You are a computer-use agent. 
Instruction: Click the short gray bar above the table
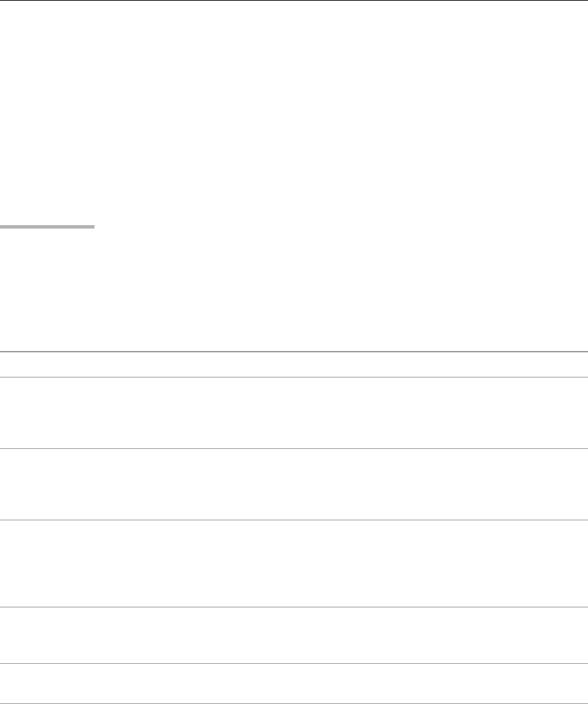[47, 227]
